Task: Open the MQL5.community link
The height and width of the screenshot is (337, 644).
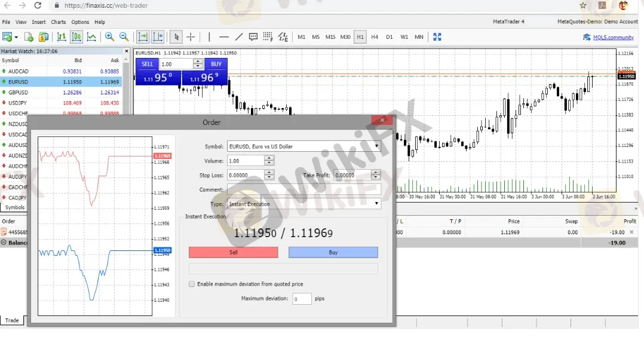Action: coord(613,37)
